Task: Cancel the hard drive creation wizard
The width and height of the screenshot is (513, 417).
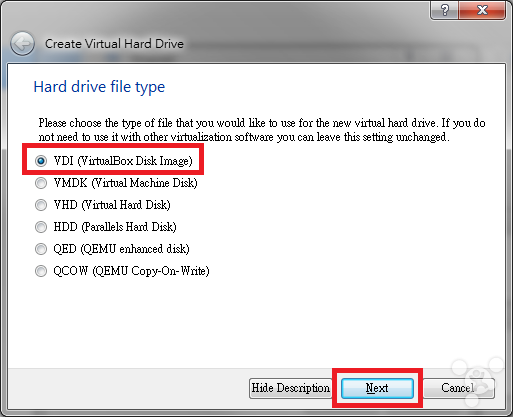Action: 458,388
